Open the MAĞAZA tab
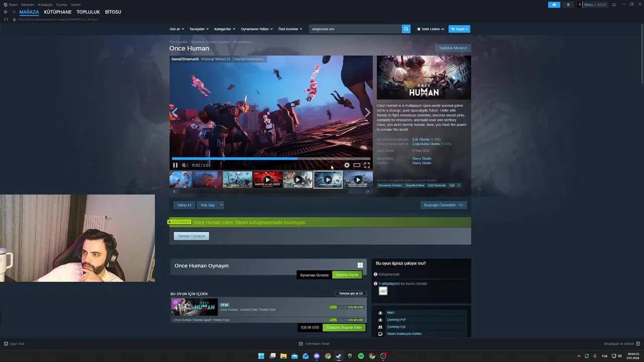Viewport: 644px width, 362px height. [x=29, y=12]
